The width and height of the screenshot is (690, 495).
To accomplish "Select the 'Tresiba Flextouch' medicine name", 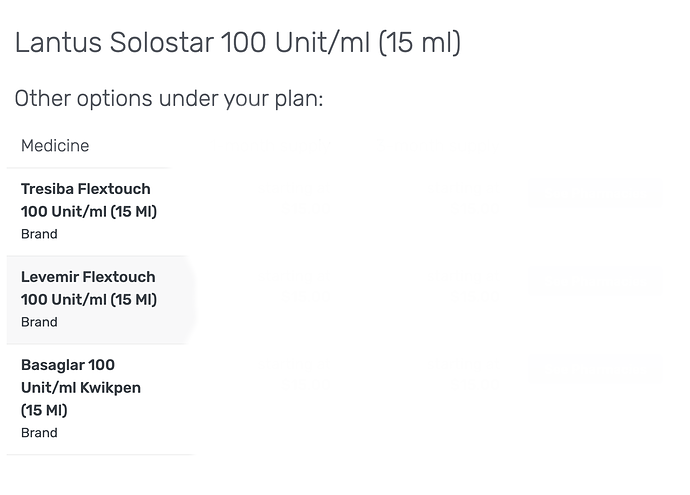I will [x=86, y=189].
